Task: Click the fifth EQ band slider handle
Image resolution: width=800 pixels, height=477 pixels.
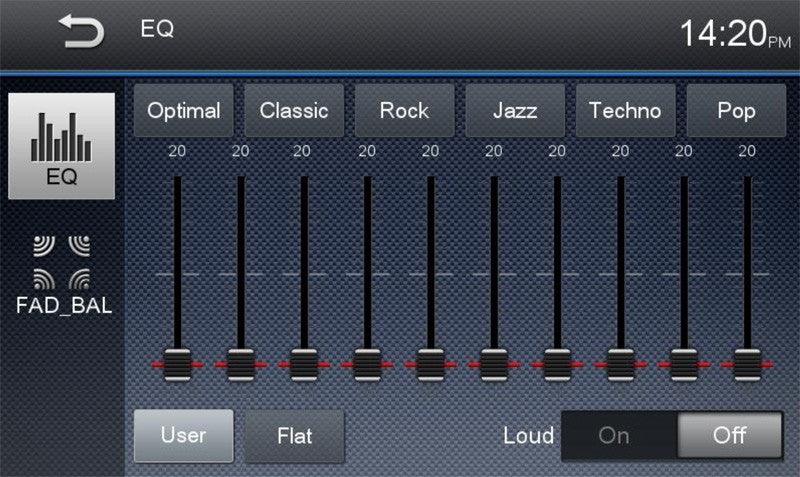Action: (x=430, y=365)
